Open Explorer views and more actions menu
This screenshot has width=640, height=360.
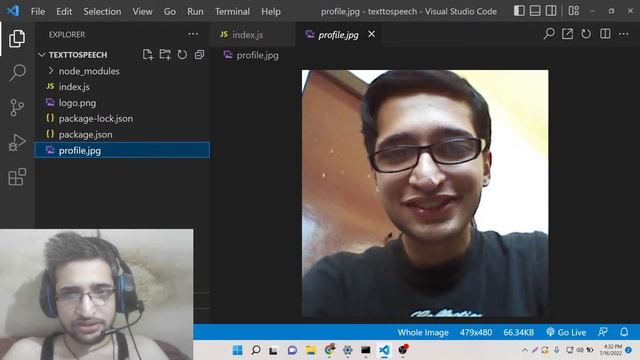[193, 34]
